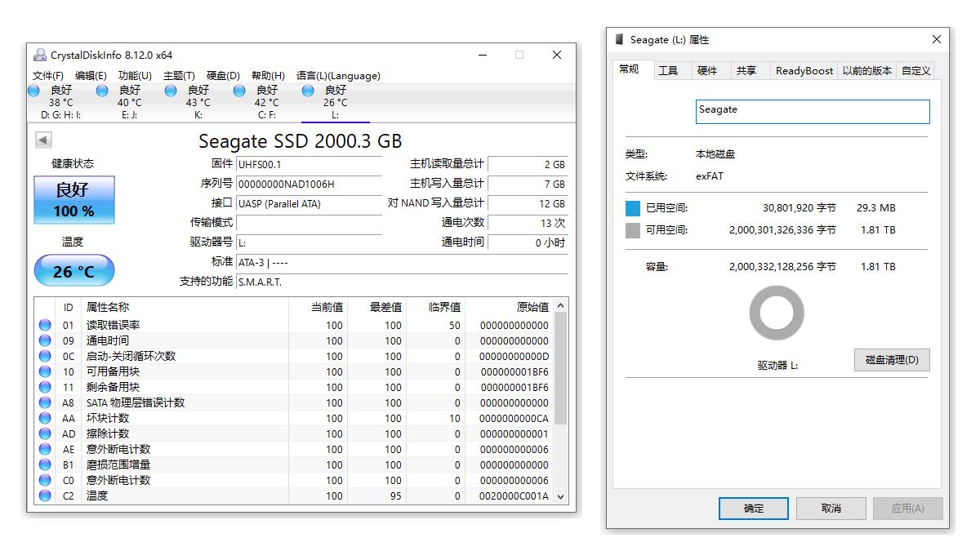980x560 pixels.
Task: Click the health icon for drives E: J:
Action: [101, 92]
